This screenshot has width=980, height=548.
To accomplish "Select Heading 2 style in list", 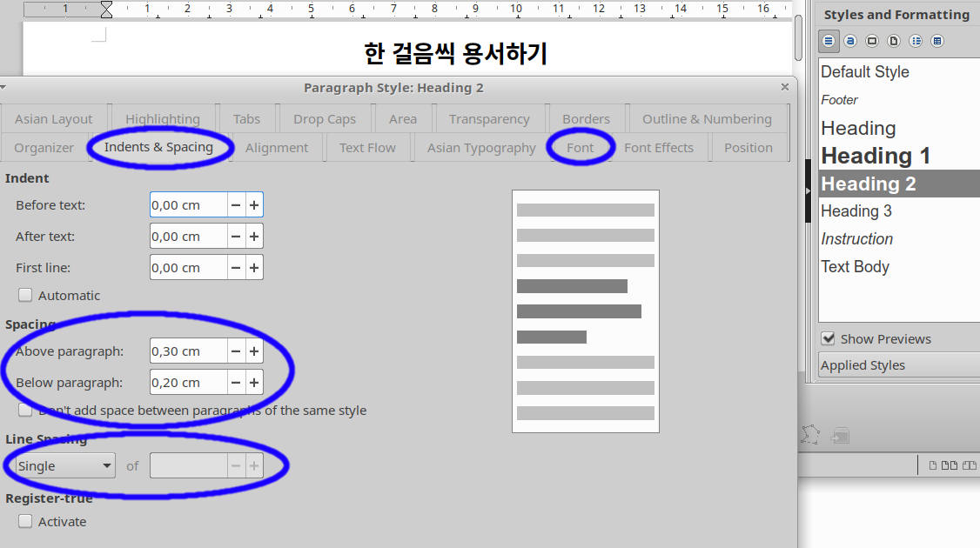I will point(899,184).
